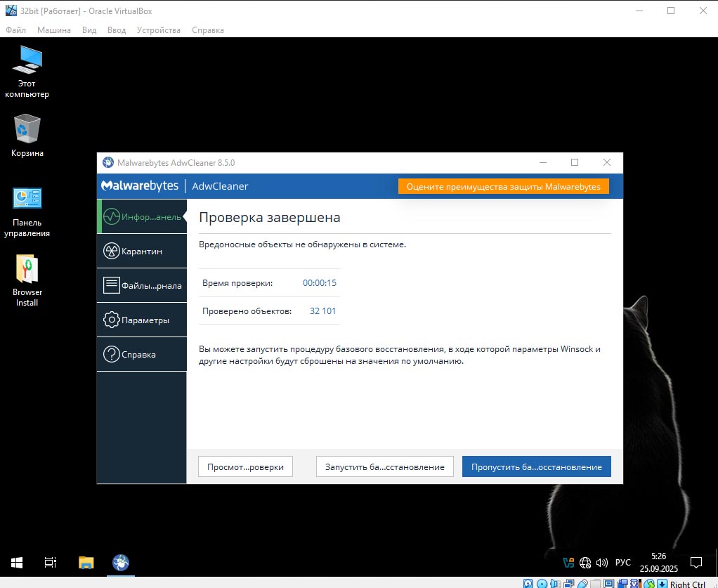This screenshot has width=718, height=588.
Task: Click the pulse icon beside Информ. панель
Action: click(111, 216)
